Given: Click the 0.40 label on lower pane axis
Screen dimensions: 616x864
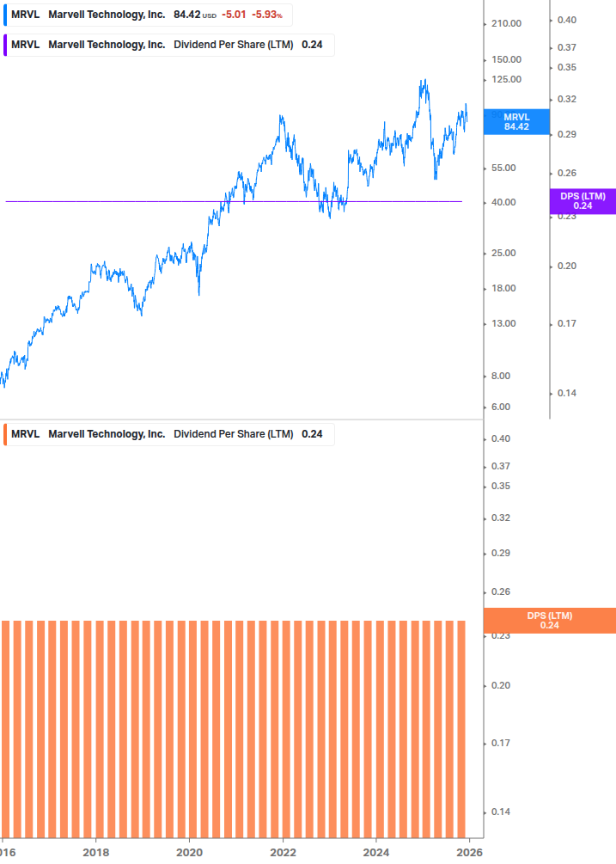Looking at the screenshot, I should tap(501, 438).
